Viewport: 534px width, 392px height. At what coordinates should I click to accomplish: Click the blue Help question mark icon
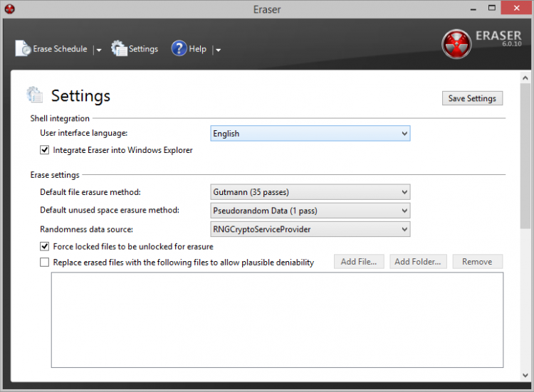179,48
